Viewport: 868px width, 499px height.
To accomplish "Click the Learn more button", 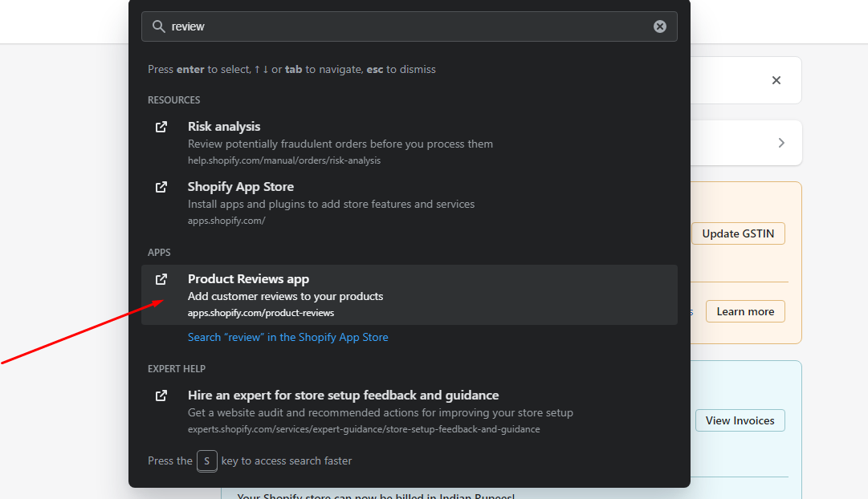I will [745, 311].
